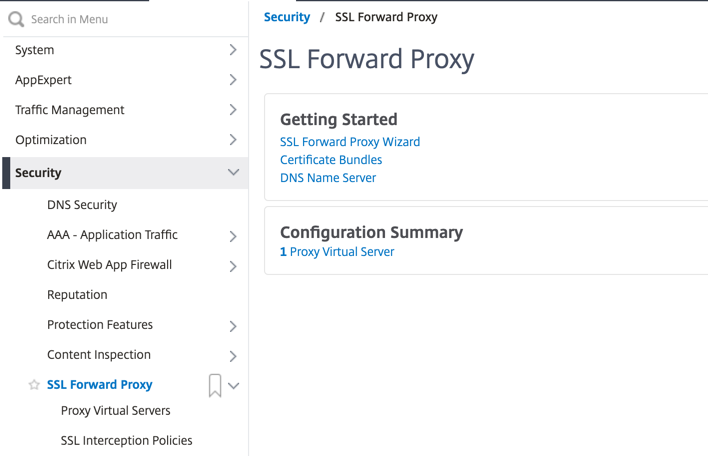Click SSL Forward Proxy breadcrumb text
Viewport: 708px width, 456px height.
(386, 17)
